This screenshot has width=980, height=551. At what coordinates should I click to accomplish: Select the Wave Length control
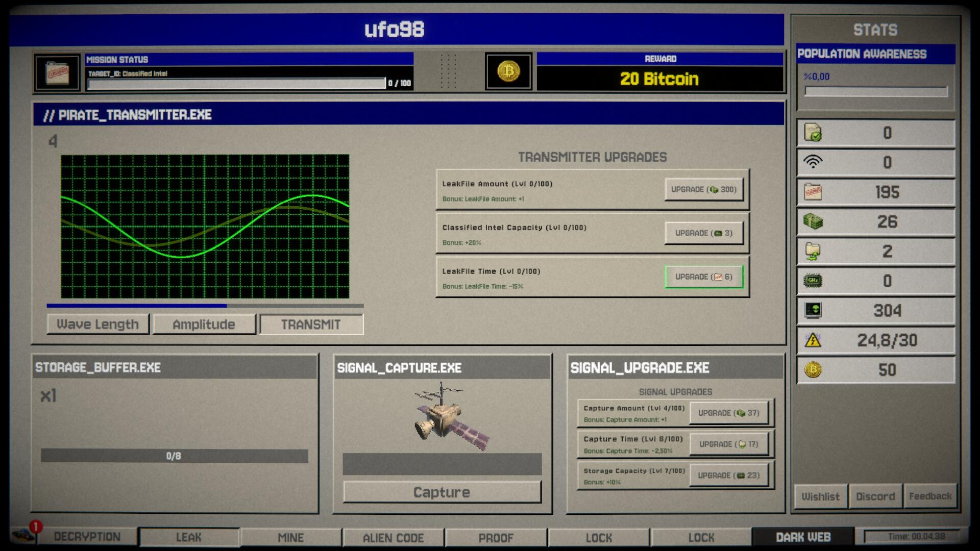pyautogui.click(x=97, y=324)
